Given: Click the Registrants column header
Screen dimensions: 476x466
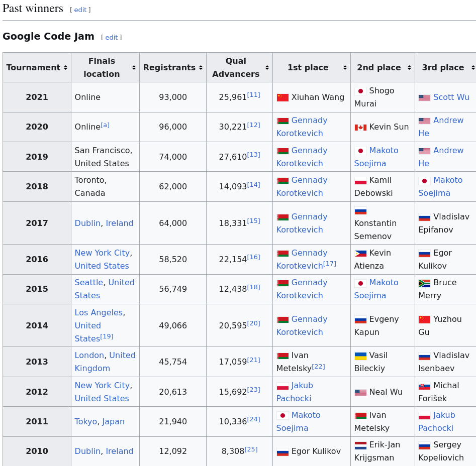Looking at the screenshot, I should click(173, 67).
